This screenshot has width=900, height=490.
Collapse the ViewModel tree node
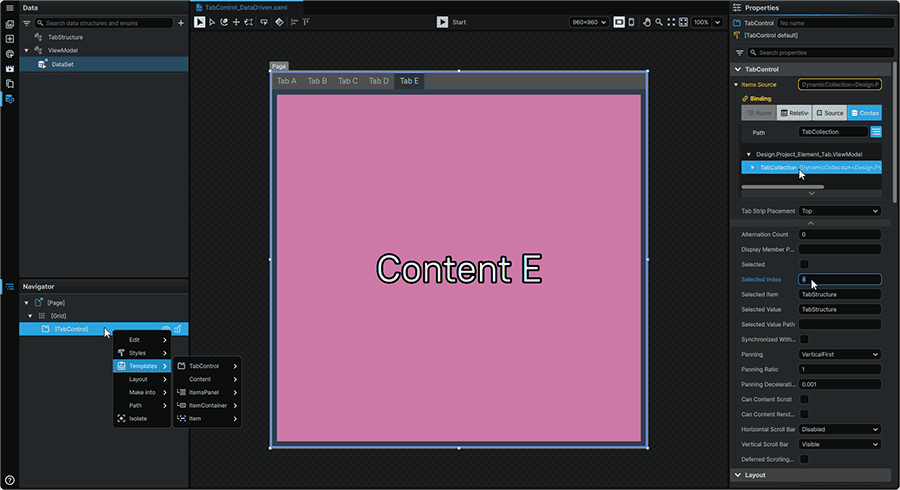[x=26, y=50]
